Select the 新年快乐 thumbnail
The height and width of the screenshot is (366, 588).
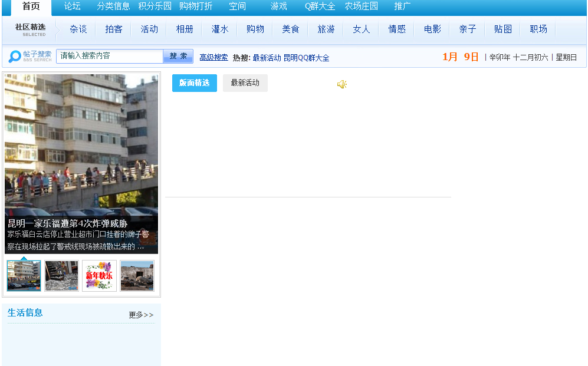point(99,276)
